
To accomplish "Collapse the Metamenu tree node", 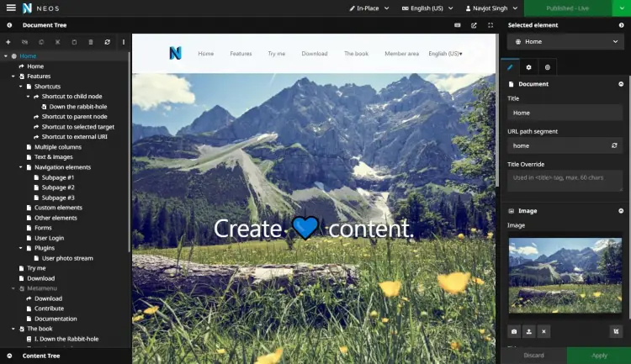I will point(13,288).
